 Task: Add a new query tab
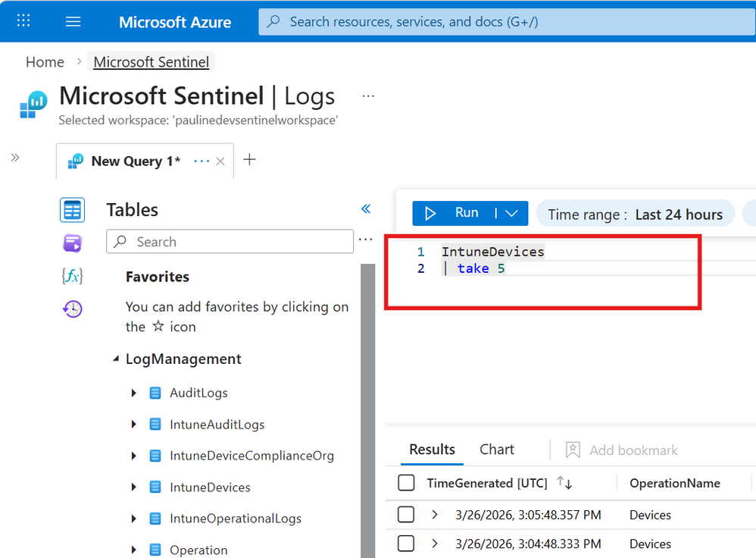tap(249, 160)
